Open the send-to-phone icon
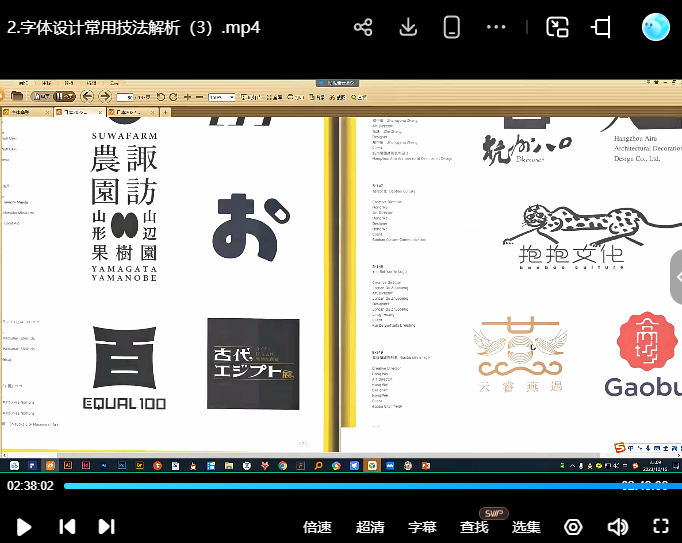 click(451, 27)
